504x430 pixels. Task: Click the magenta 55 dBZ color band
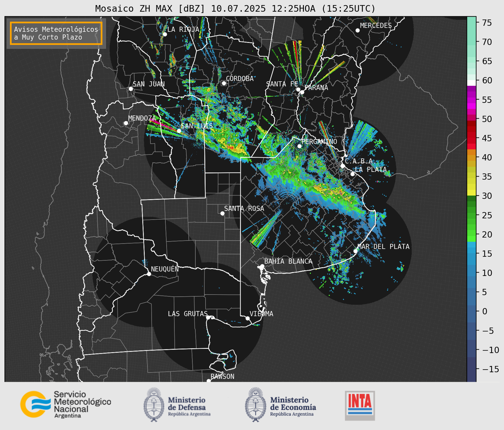471,100
